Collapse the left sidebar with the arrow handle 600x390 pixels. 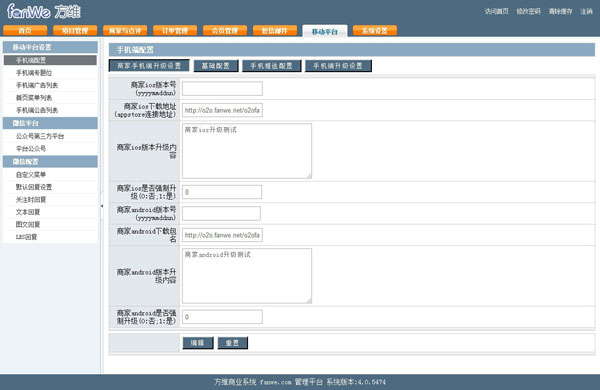point(102,206)
